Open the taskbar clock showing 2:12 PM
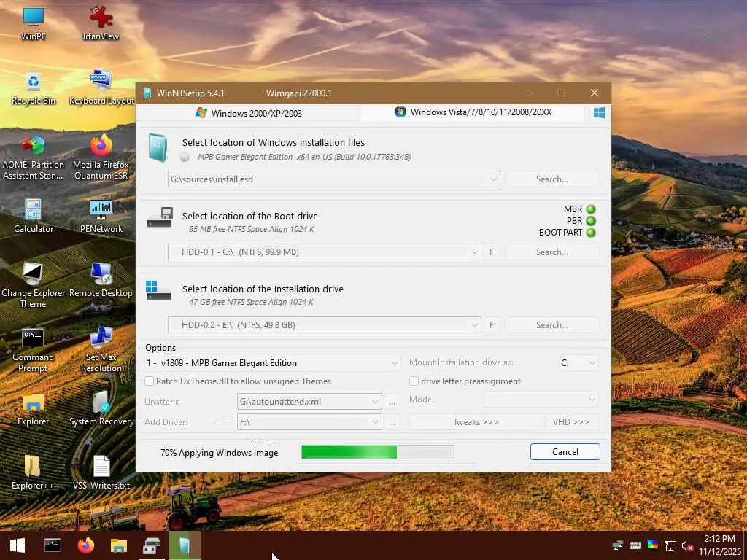Viewport: 747px width, 560px height. click(x=720, y=545)
